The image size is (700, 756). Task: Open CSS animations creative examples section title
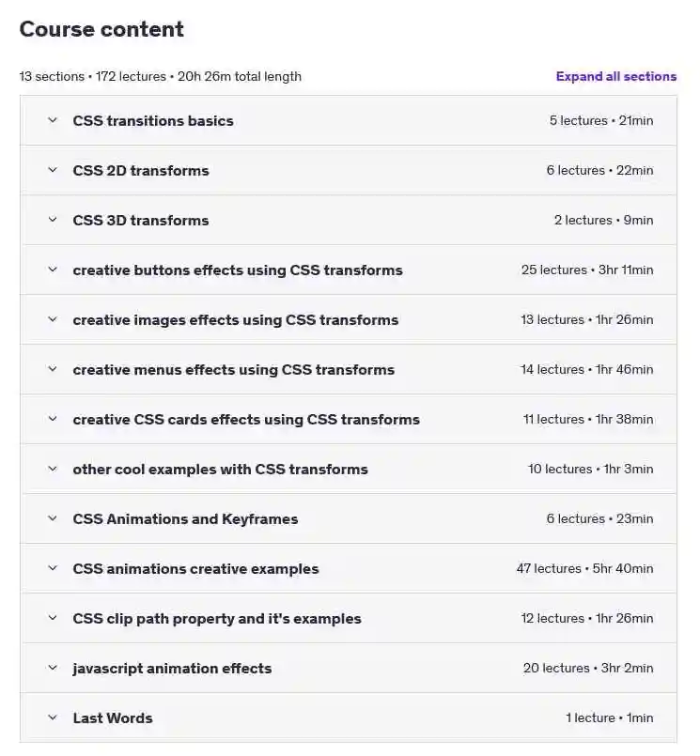coord(195,569)
